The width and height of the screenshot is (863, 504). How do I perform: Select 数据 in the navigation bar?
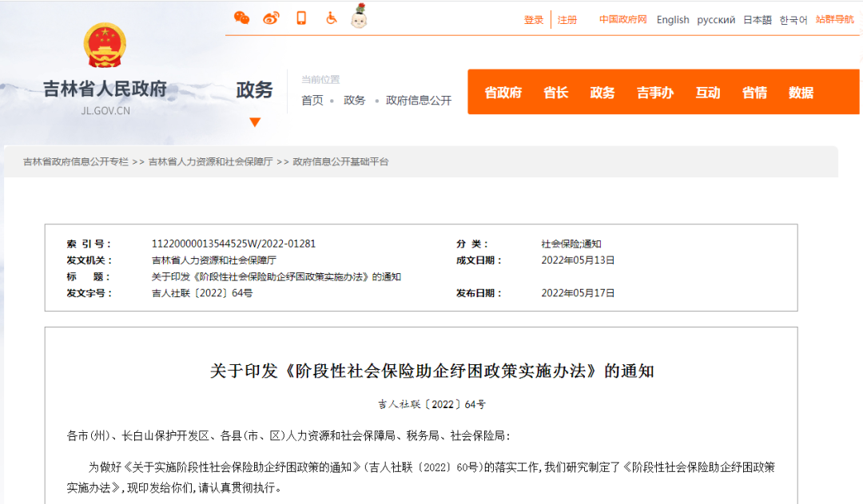tap(801, 93)
